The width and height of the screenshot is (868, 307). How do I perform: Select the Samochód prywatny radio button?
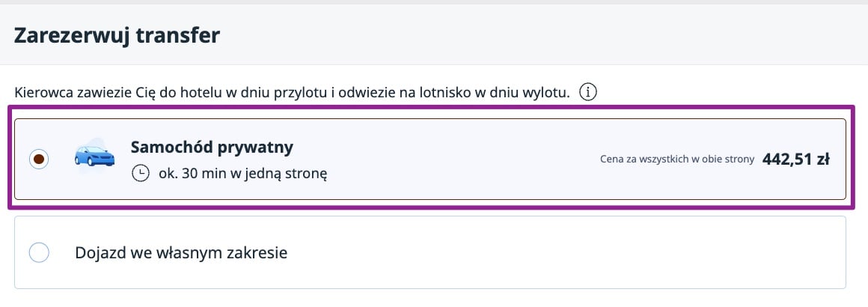[x=39, y=159]
